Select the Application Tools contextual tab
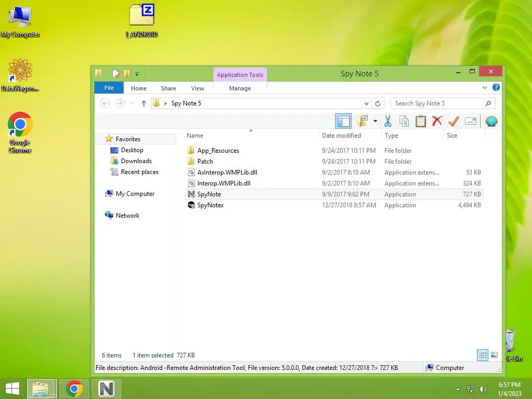This screenshot has width=532, height=399. click(240, 75)
